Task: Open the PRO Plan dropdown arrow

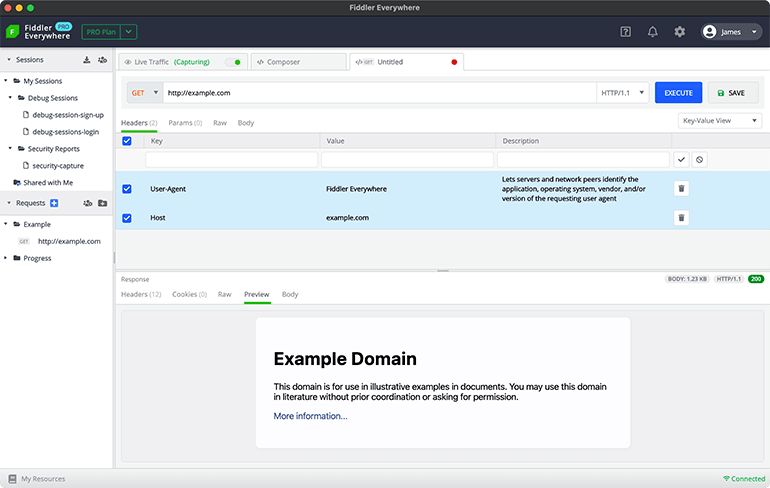Action: coord(129,32)
